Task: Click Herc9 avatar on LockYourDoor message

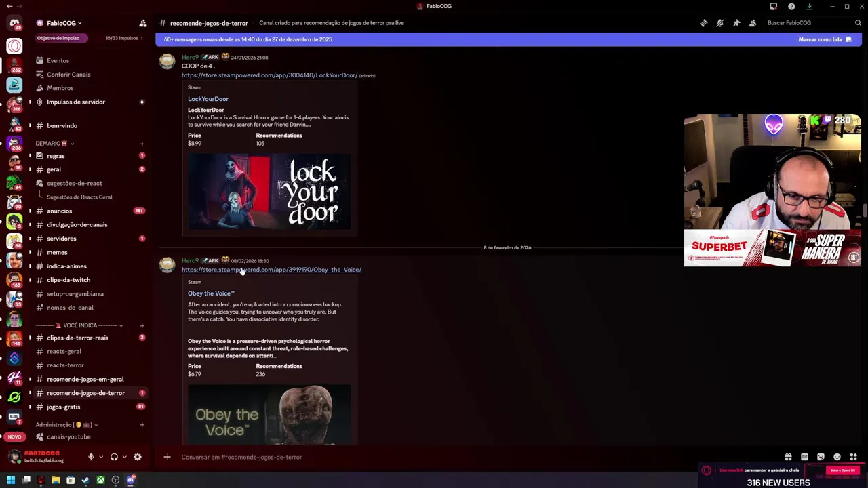Action: click(167, 62)
